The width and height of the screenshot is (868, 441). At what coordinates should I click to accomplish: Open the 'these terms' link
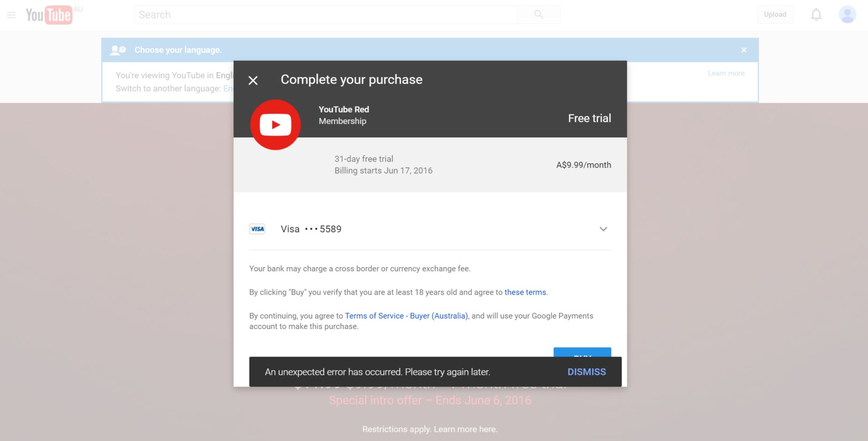(x=525, y=292)
